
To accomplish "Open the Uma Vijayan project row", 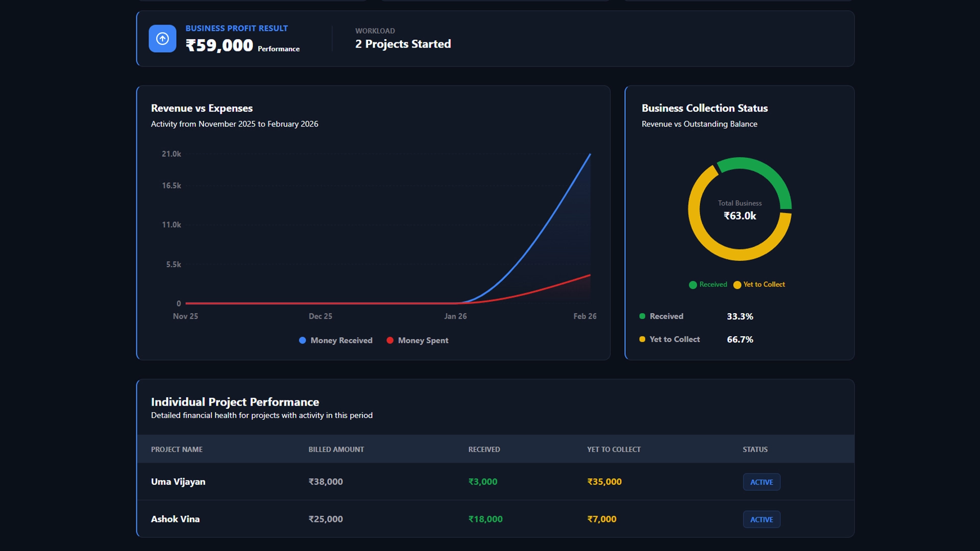I will 178,482.
